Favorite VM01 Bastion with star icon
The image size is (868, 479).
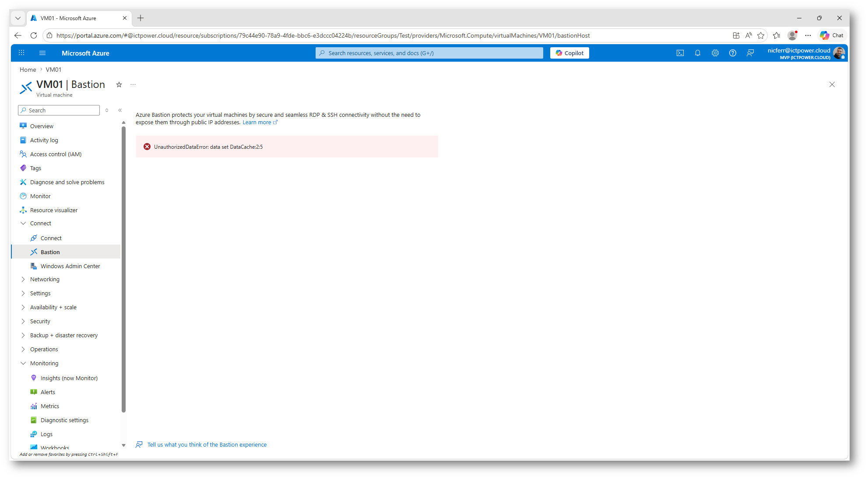click(x=119, y=84)
